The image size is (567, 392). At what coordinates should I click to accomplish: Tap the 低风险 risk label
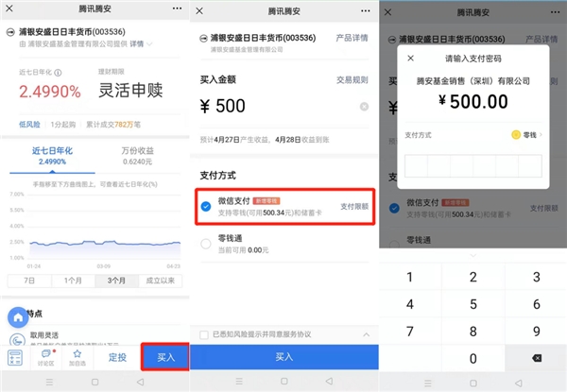click(x=29, y=125)
